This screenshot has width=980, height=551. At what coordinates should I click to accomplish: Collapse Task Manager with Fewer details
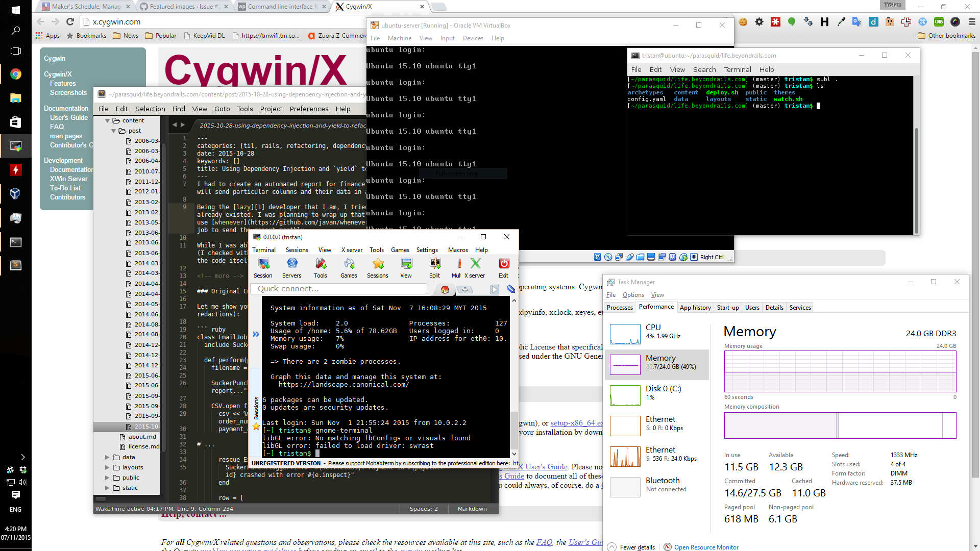point(632,547)
